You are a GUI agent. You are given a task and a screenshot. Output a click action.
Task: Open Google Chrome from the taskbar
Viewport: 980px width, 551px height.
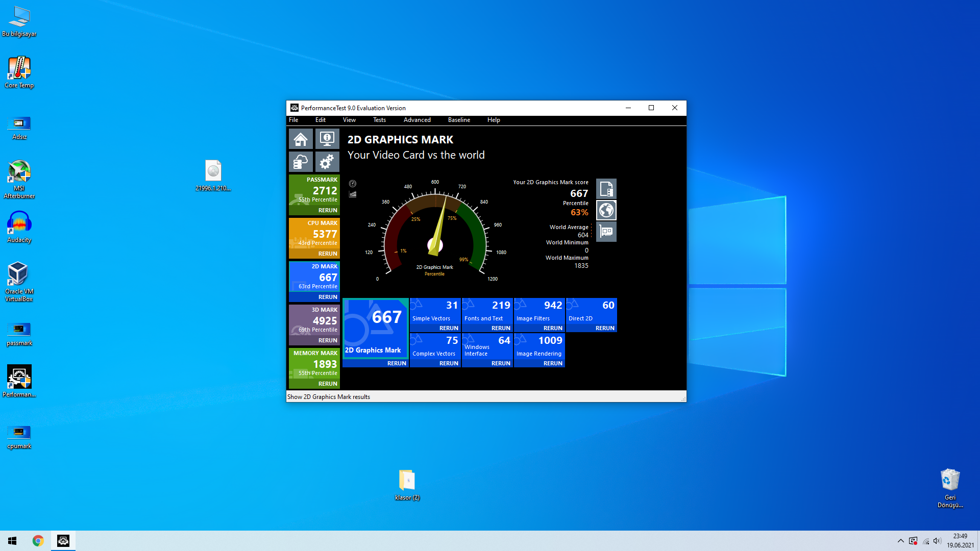(38, 541)
